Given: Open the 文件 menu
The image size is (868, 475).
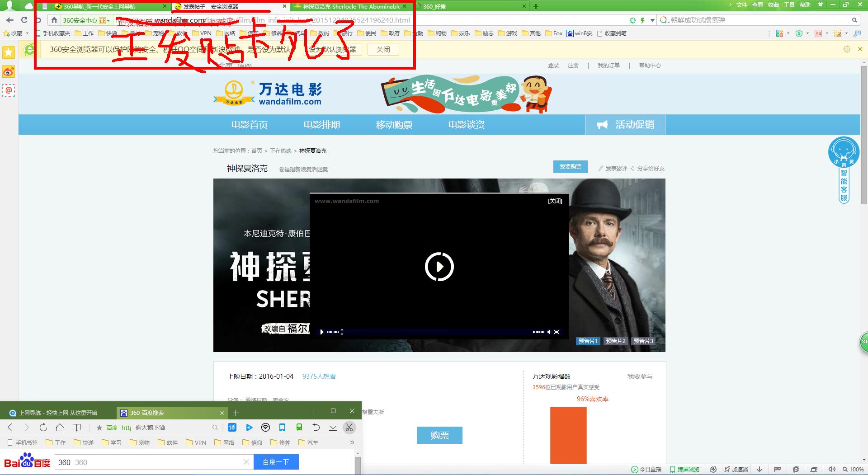Looking at the screenshot, I should click(742, 5).
